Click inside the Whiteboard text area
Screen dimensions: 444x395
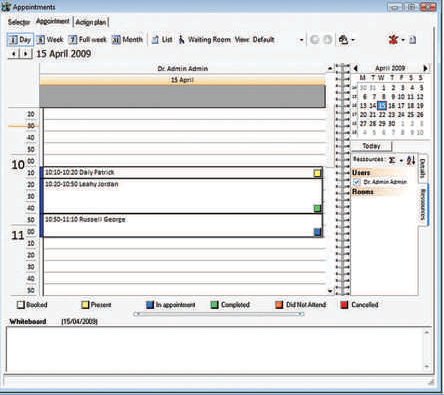pos(216,349)
